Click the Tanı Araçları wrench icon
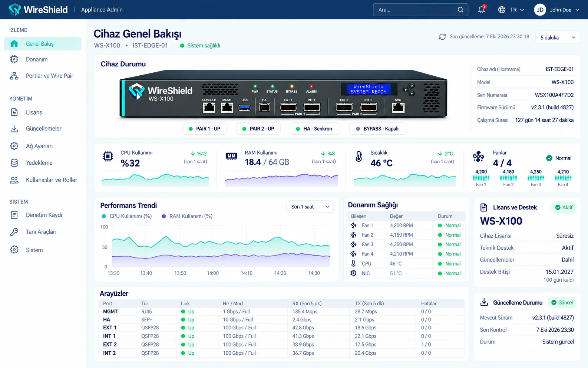Image resolution: width=588 pixels, height=368 pixels. pyautogui.click(x=14, y=232)
